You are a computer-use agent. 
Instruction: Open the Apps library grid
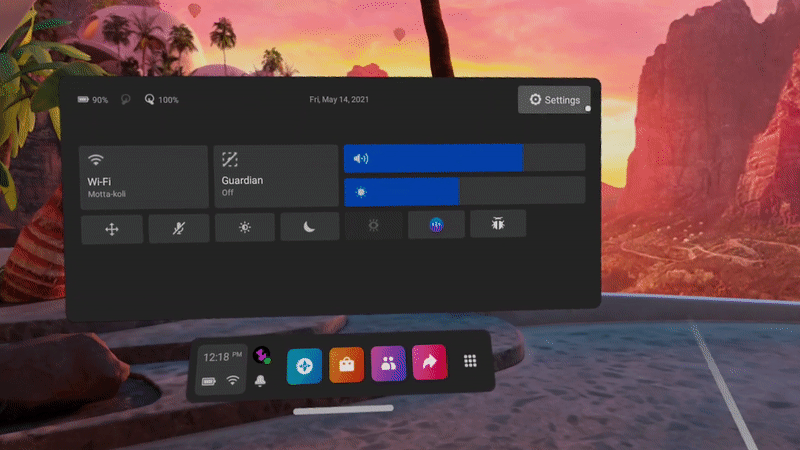point(469,362)
